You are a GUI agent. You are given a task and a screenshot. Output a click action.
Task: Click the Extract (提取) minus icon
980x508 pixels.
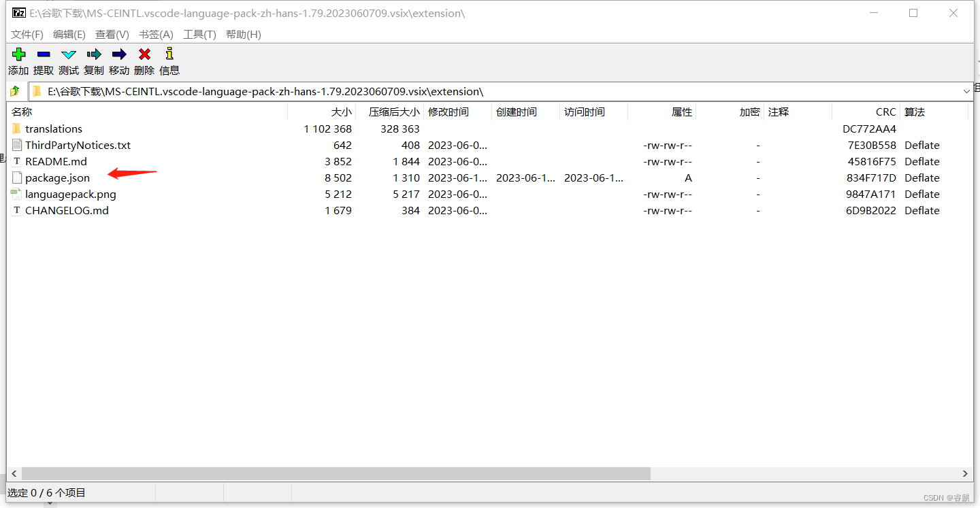point(44,54)
